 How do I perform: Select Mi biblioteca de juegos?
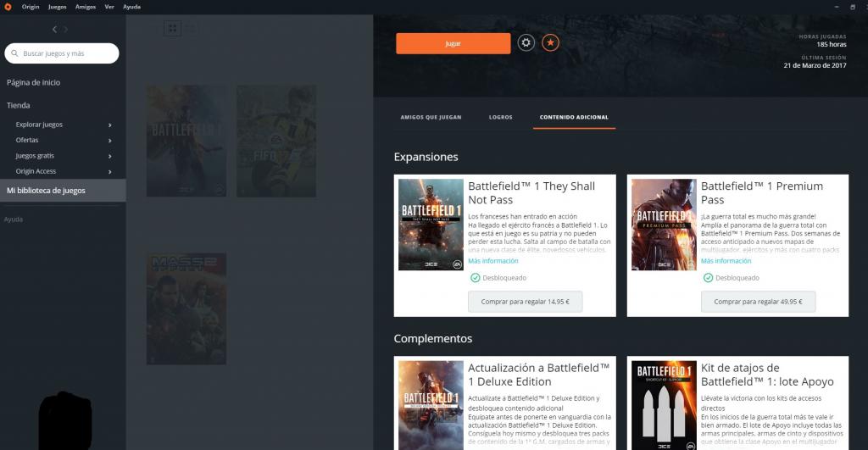(x=63, y=191)
